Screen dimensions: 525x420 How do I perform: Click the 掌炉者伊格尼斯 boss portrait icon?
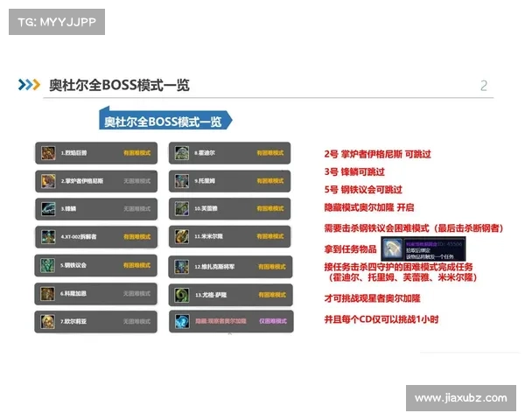(x=48, y=181)
